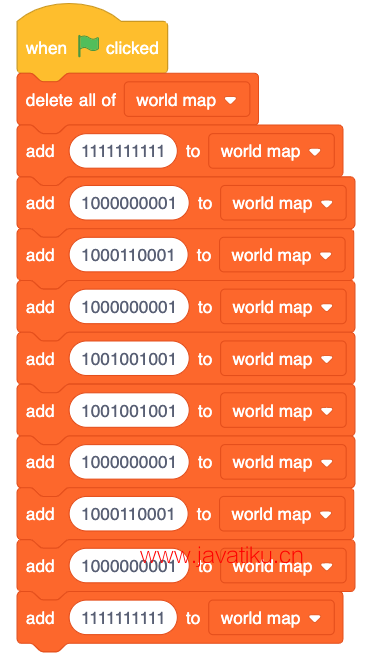Open world map dropdown beside first 1001001001 value
Image resolution: width=382 pixels, height=666 pixels.
click(283, 359)
